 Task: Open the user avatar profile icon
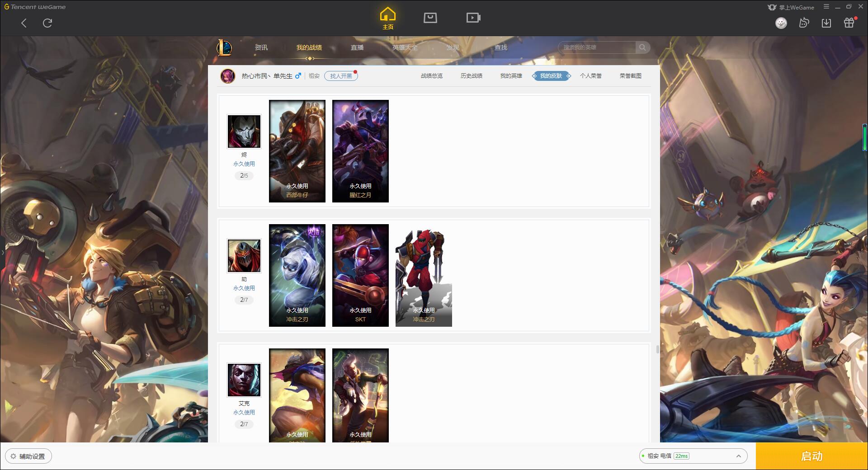[x=781, y=23]
